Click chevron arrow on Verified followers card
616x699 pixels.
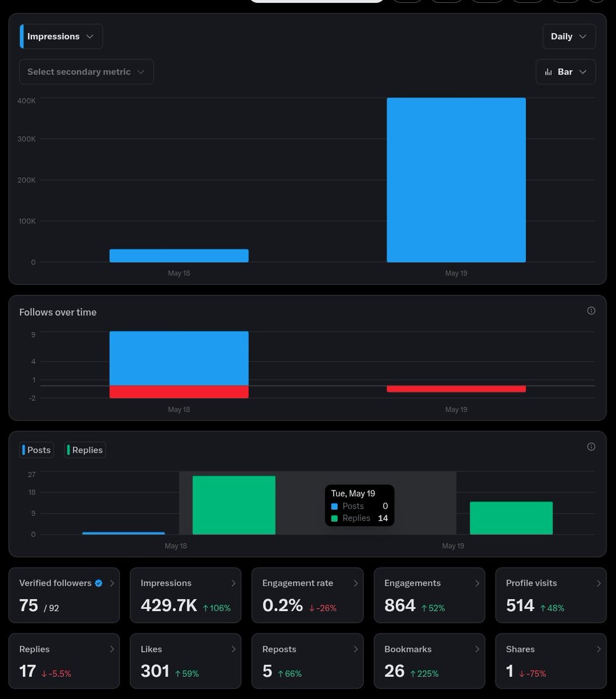(x=112, y=583)
